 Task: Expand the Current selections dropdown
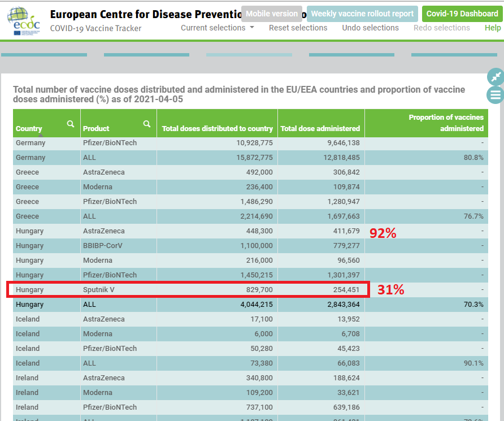[218, 28]
